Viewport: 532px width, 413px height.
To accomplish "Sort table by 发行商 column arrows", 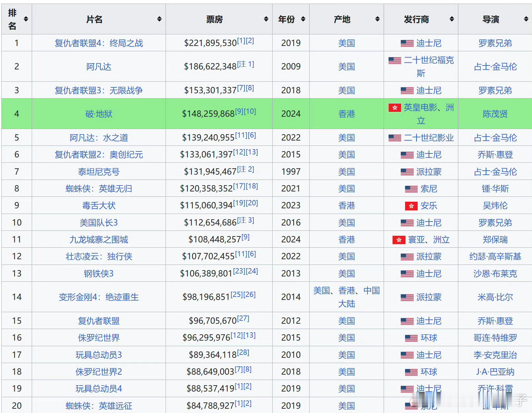I will tap(452, 19).
